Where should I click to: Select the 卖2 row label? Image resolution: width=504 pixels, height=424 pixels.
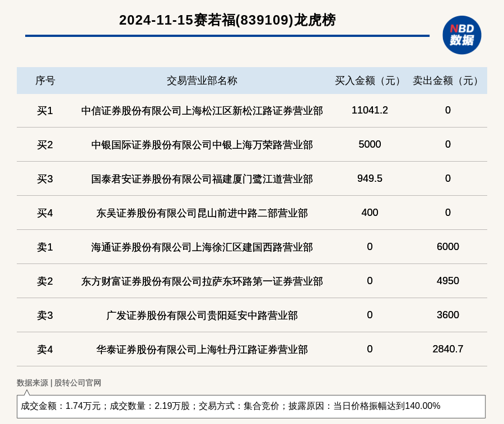coord(45,281)
